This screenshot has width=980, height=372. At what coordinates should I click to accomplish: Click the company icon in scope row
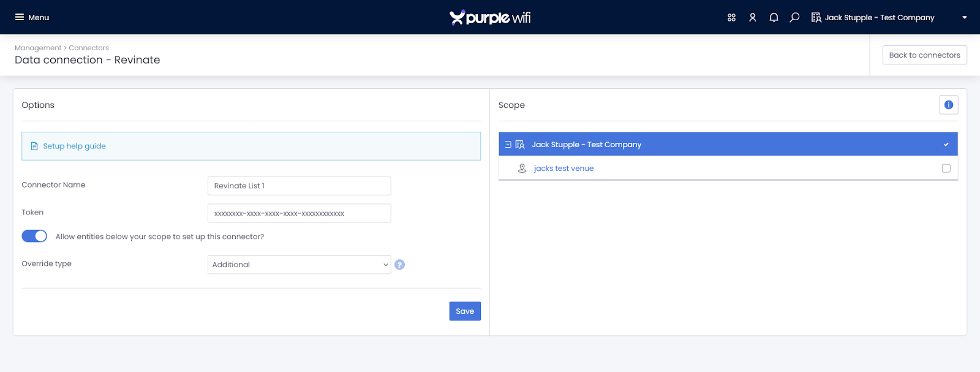point(520,145)
